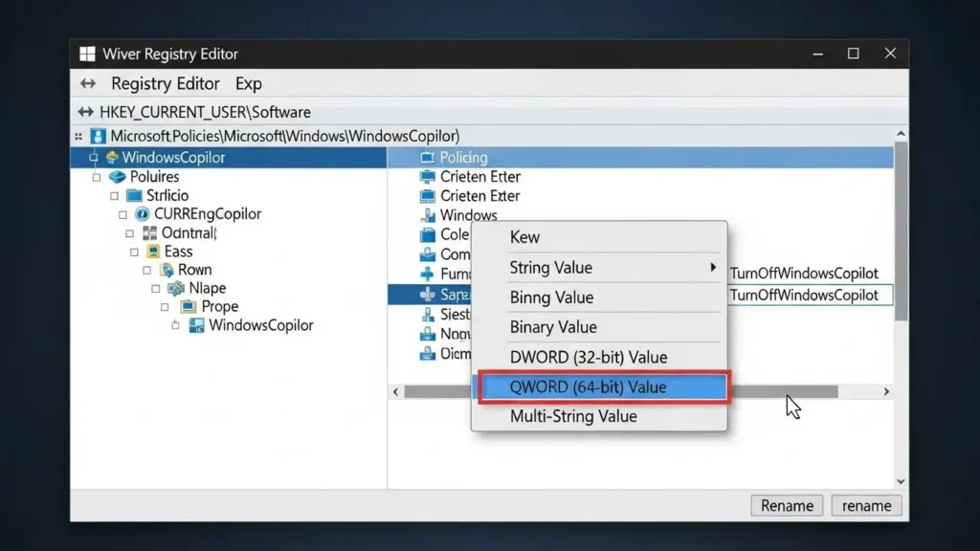Screen dimensions: 980x551
Task: Select the Strlicio folder icon
Action: click(134, 195)
